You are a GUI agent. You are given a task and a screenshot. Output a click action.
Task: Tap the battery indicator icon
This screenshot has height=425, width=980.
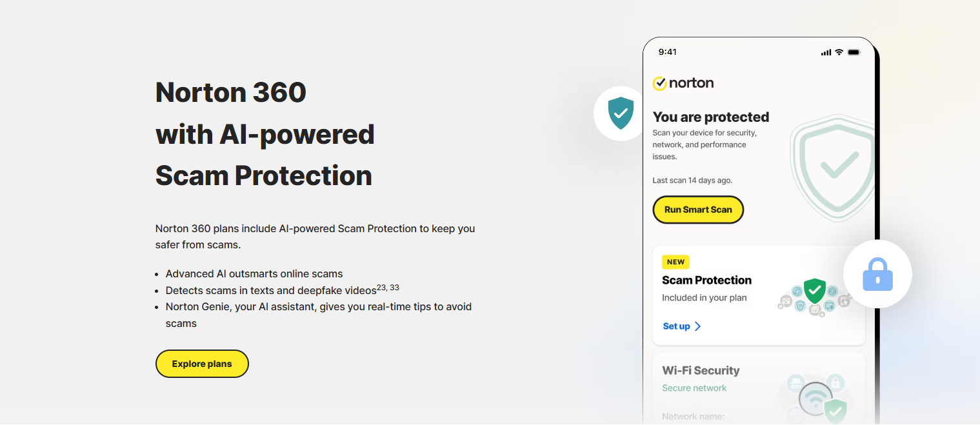(x=853, y=52)
